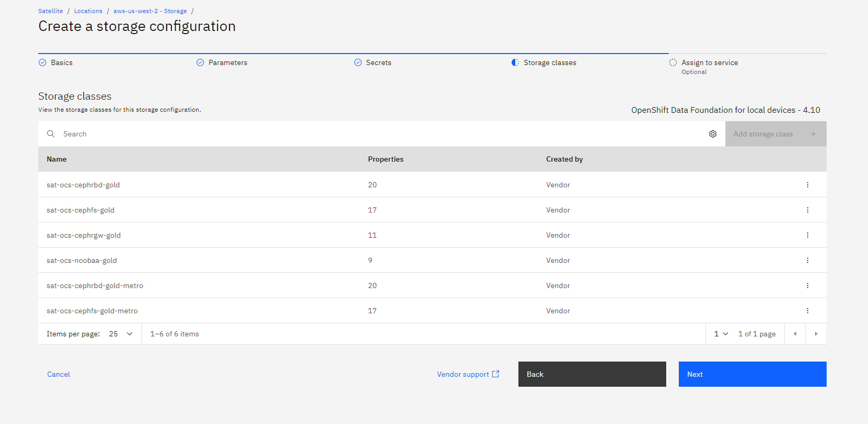Click the Assign to service step circle icon
The image size is (868, 424).
pyautogui.click(x=673, y=62)
